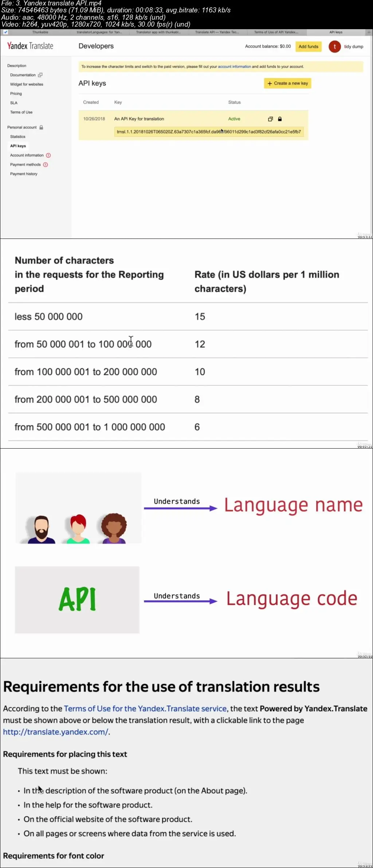Click the Active status text

(x=234, y=119)
